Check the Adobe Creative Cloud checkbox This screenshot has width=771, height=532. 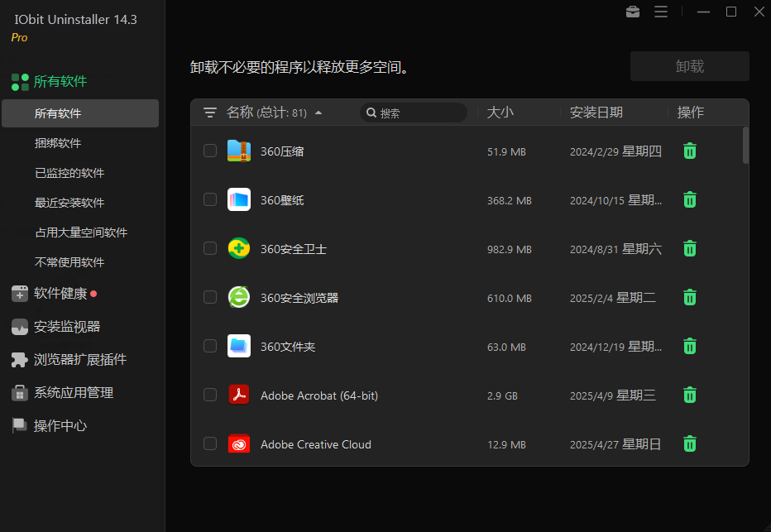click(210, 443)
